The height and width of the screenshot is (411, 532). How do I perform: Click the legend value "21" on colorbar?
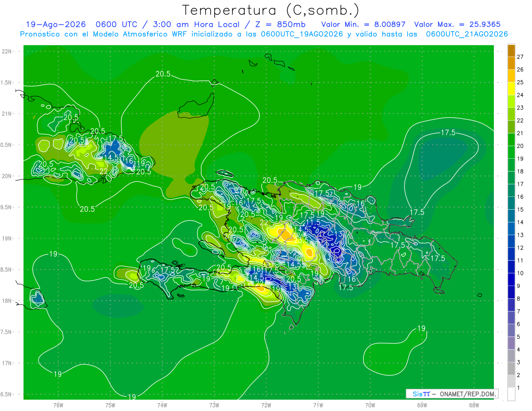click(x=520, y=133)
